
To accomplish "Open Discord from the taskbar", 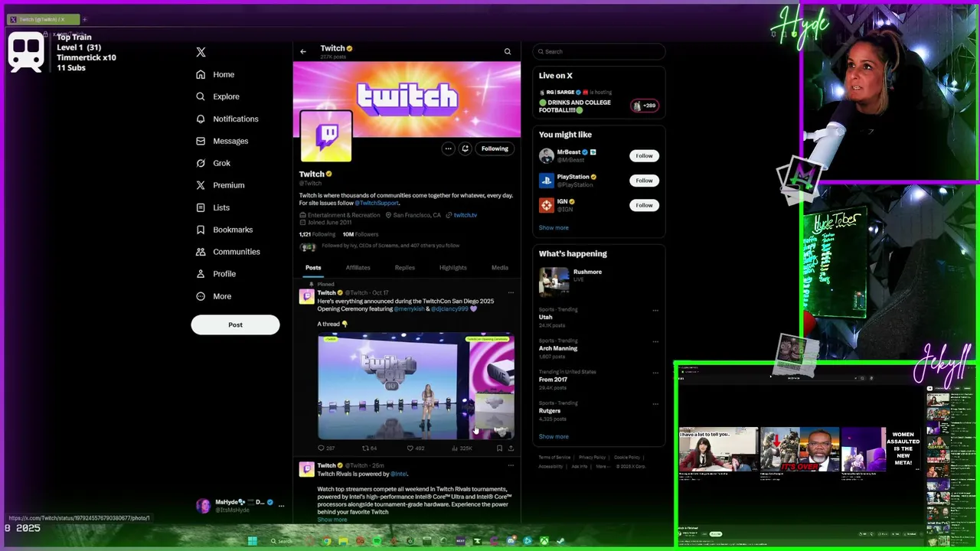I will (511, 541).
